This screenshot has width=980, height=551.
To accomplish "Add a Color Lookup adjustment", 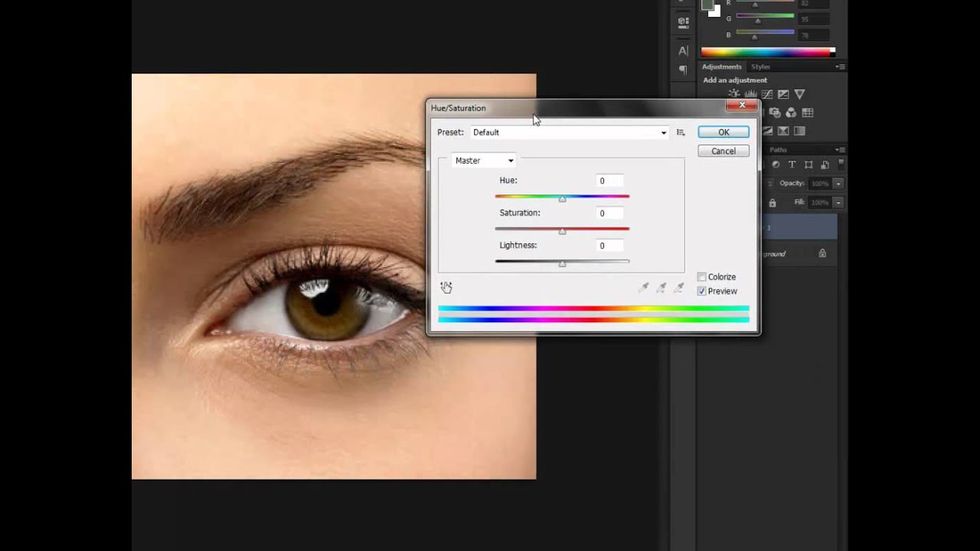I will click(808, 112).
